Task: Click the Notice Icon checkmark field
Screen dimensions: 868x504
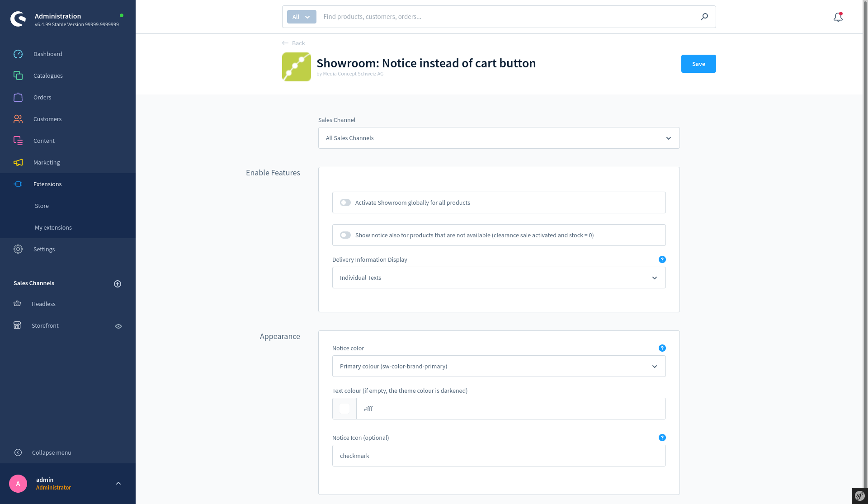Action: tap(499, 456)
